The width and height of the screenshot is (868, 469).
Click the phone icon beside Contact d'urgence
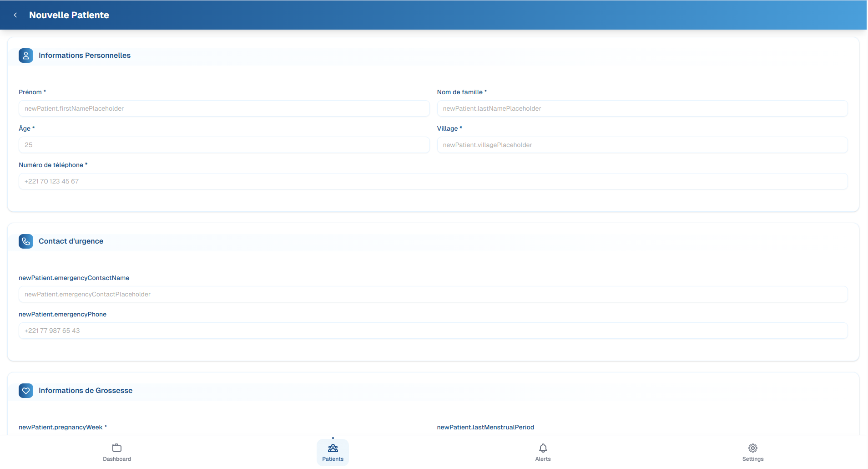tap(25, 241)
